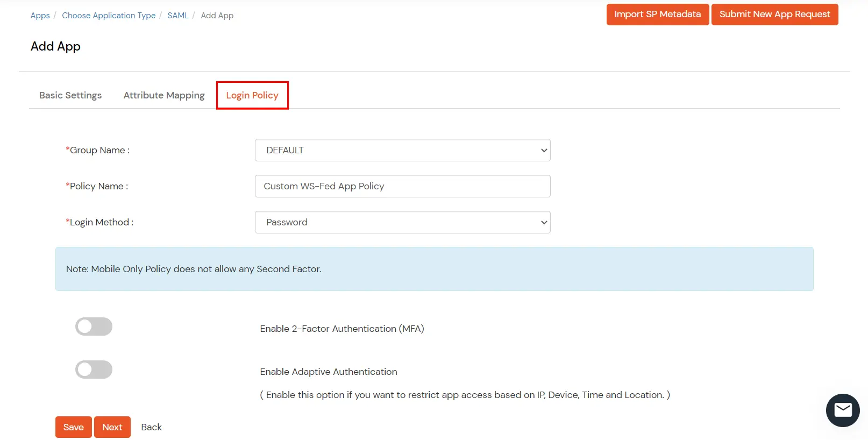The image size is (868, 440).
Task: Go to the Attribute Mapping tab
Action: 164,95
